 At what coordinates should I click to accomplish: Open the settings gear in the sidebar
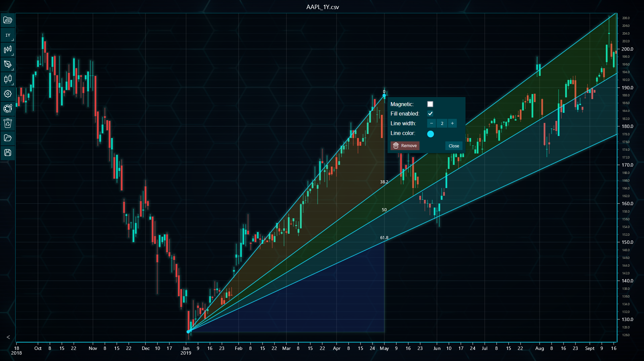[8, 94]
